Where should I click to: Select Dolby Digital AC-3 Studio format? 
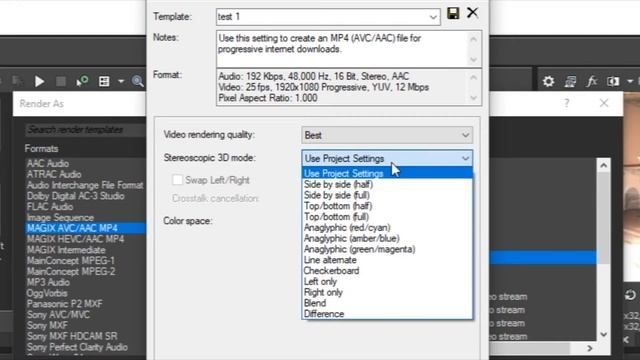pos(76,196)
